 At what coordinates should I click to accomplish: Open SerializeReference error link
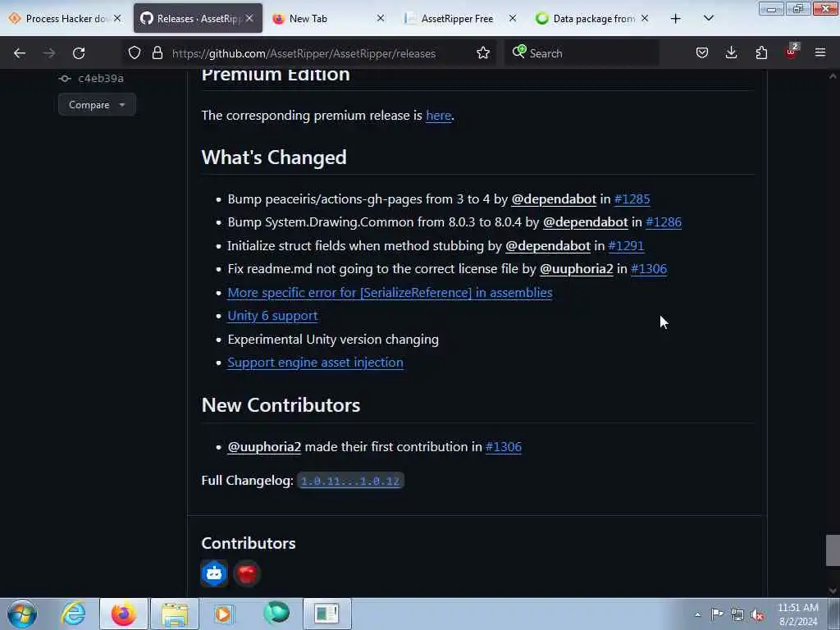click(390, 293)
